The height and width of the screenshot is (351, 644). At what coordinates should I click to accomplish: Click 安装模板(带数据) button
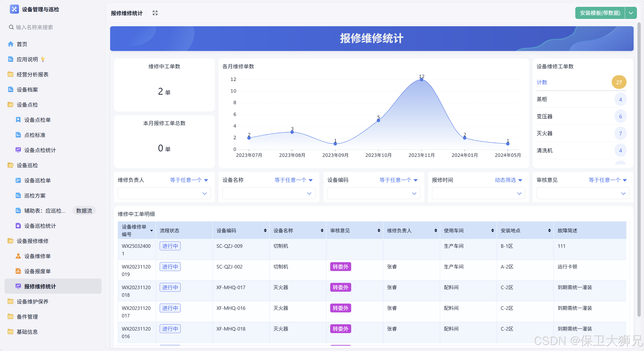tap(600, 13)
